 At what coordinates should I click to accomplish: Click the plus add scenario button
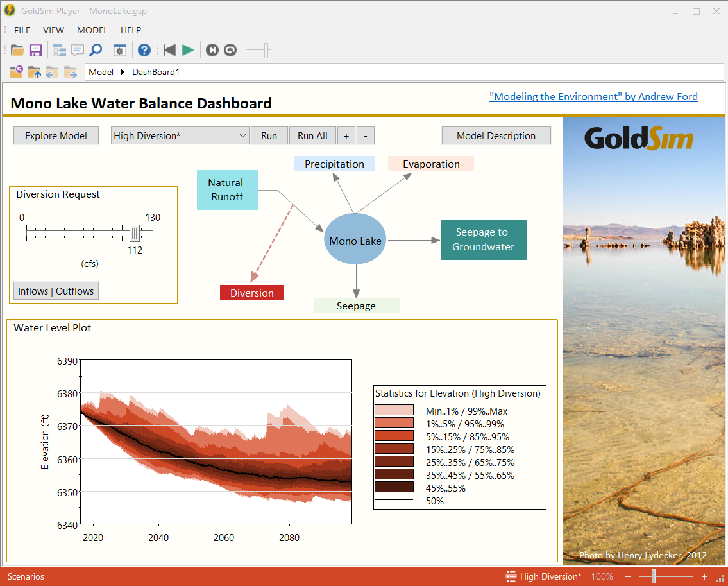click(x=346, y=135)
